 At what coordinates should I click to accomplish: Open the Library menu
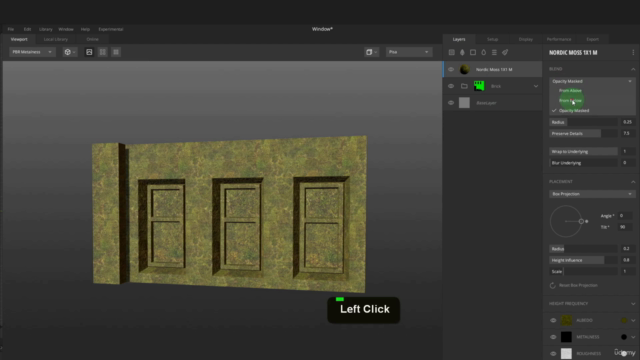pyautogui.click(x=46, y=29)
